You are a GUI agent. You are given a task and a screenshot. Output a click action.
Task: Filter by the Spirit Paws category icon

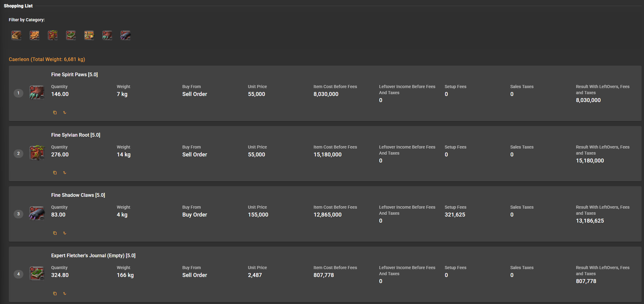(107, 36)
